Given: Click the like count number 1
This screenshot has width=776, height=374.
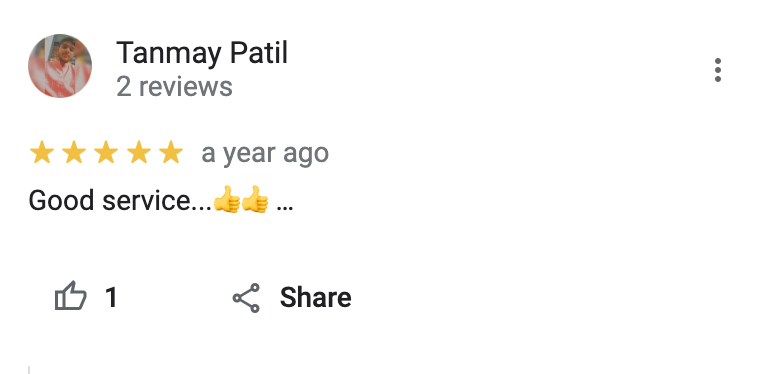Looking at the screenshot, I should (111, 297).
